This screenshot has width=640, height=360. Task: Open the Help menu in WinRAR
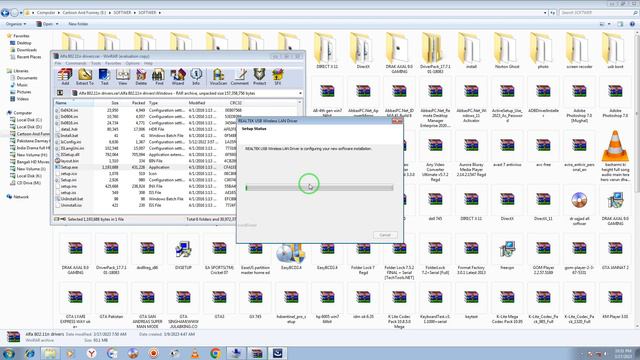click(x=148, y=63)
